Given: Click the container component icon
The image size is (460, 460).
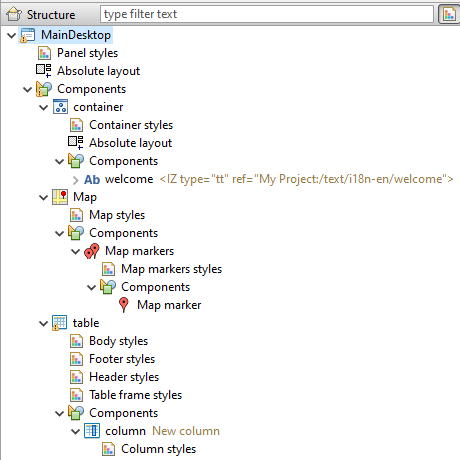Looking at the screenshot, I should coord(60,107).
